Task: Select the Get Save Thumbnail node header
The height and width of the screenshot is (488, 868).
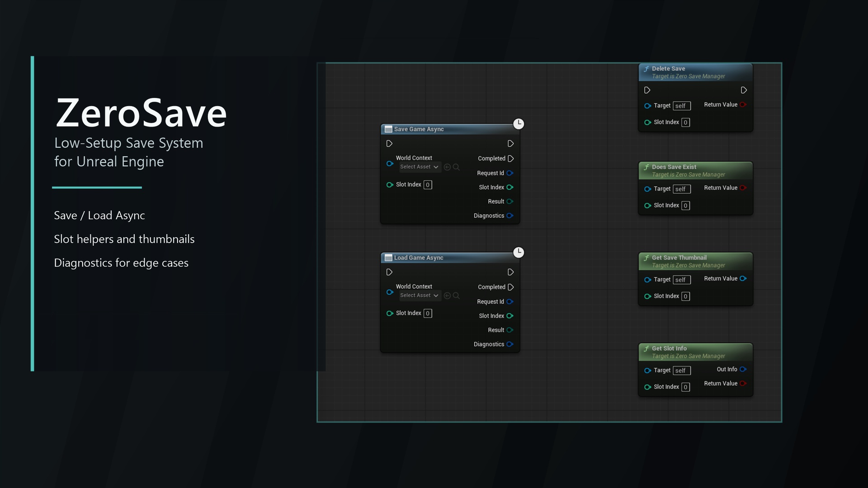Action: click(x=695, y=262)
